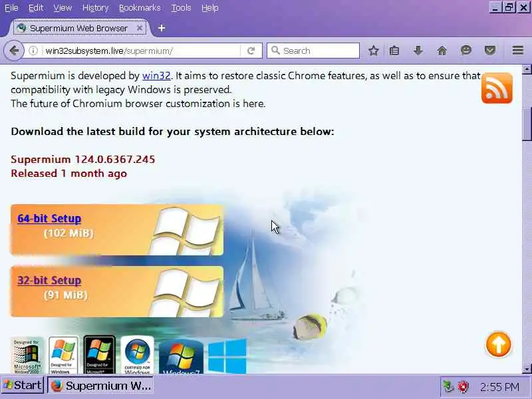
Task: Click the Windows logo on 64-bit banner
Action: click(x=186, y=230)
